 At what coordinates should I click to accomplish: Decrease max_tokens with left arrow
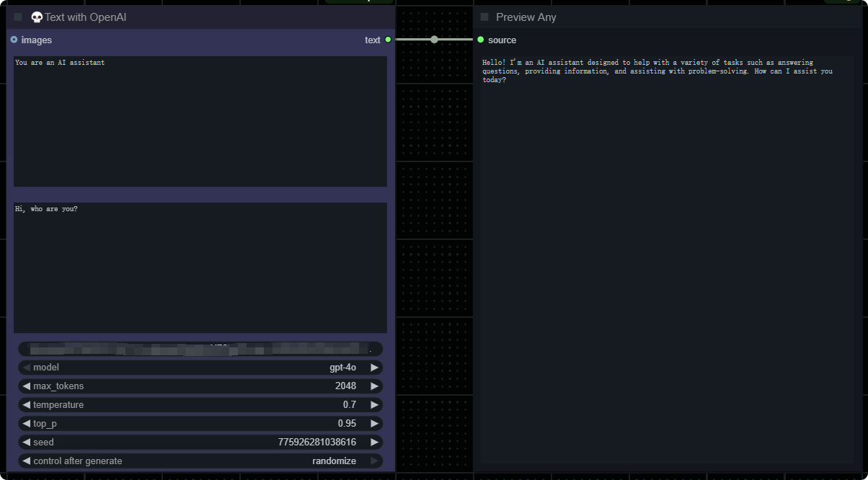[x=27, y=386]
